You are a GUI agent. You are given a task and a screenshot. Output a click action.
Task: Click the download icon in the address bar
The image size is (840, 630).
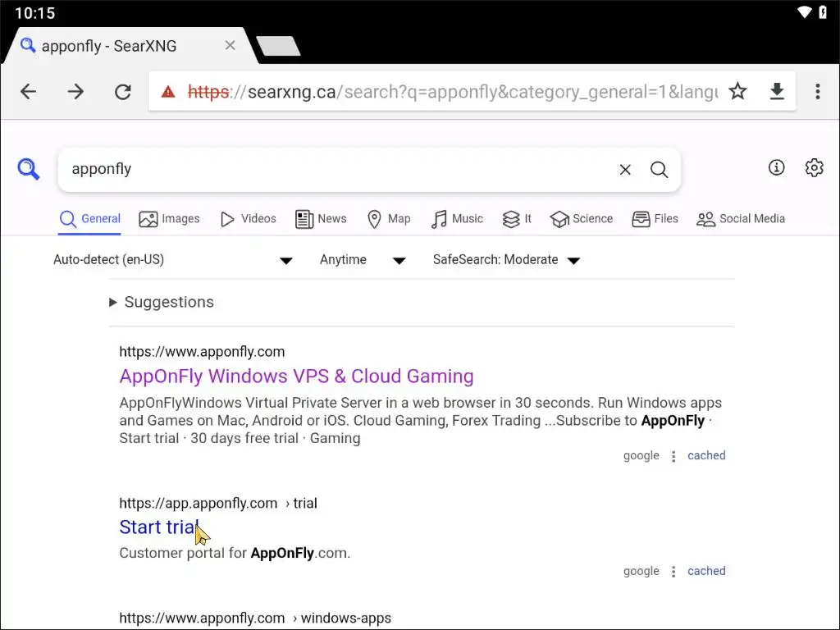[777, 92]
